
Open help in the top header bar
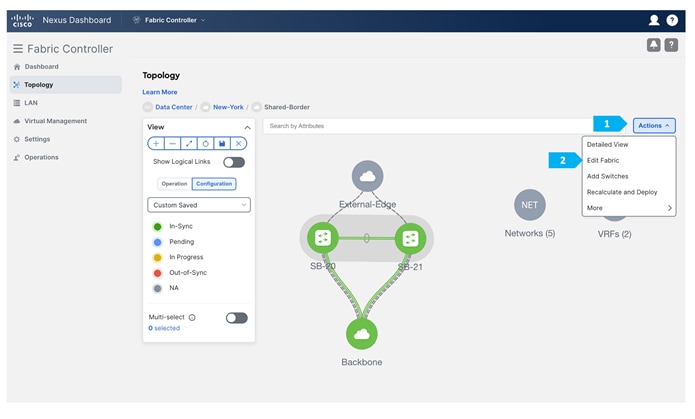(x=672, y=20)
